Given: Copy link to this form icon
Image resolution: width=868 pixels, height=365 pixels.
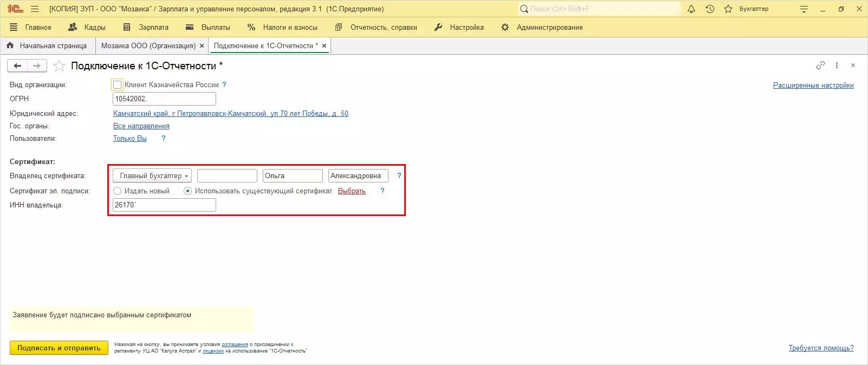Looking at the screenshot, I should pos(820,66).
